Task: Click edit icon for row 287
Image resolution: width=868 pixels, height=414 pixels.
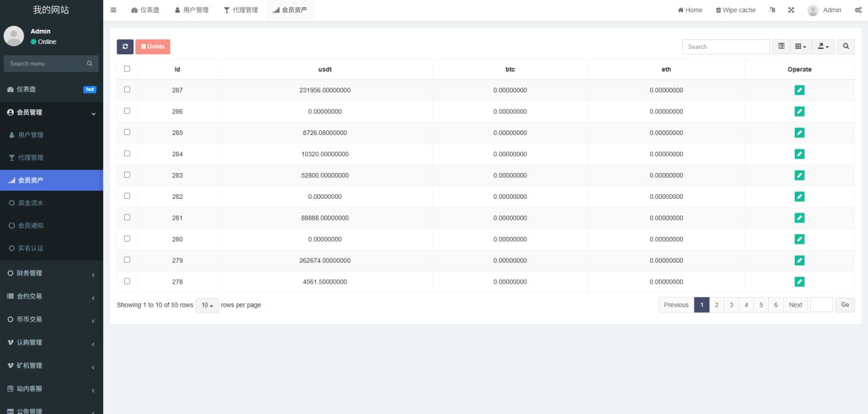Action: pos(799,90)
